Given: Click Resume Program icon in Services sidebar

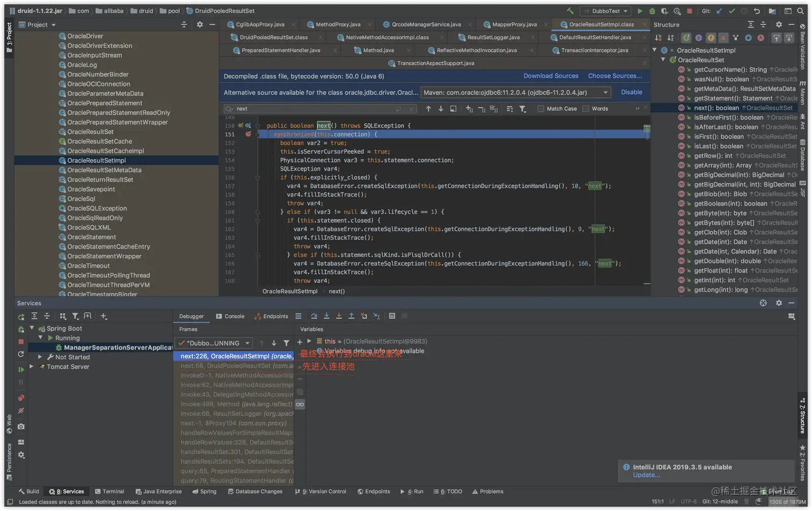Looking at the screenshot, I should (x=21, y=369).
